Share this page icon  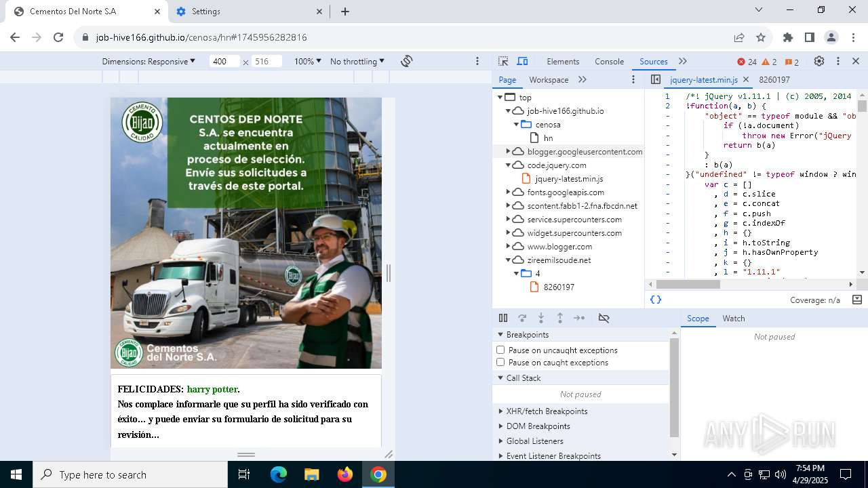click(x=739, y=37)
